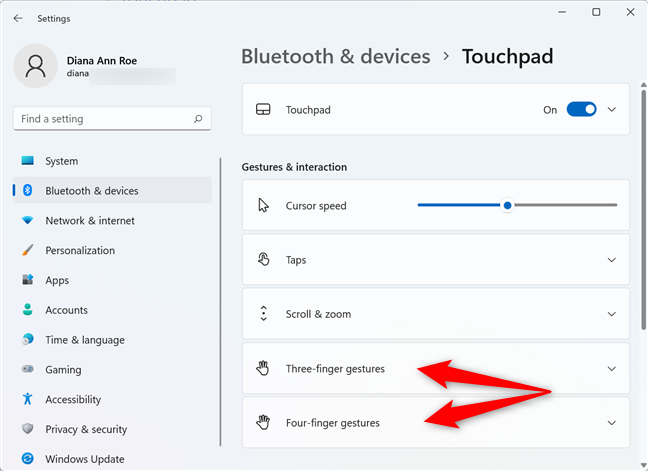Viewport: 648px width, 471px height.
Task: Click the Taps finger icon
Action: pyautogui.click(x=263, y=259)
